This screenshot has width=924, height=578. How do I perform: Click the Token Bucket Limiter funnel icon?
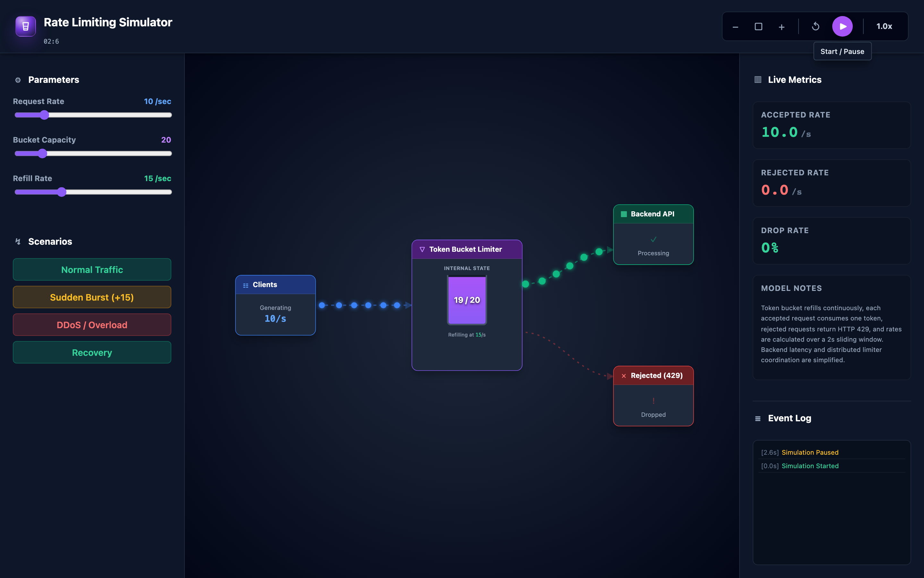click(x=422, y=250)
